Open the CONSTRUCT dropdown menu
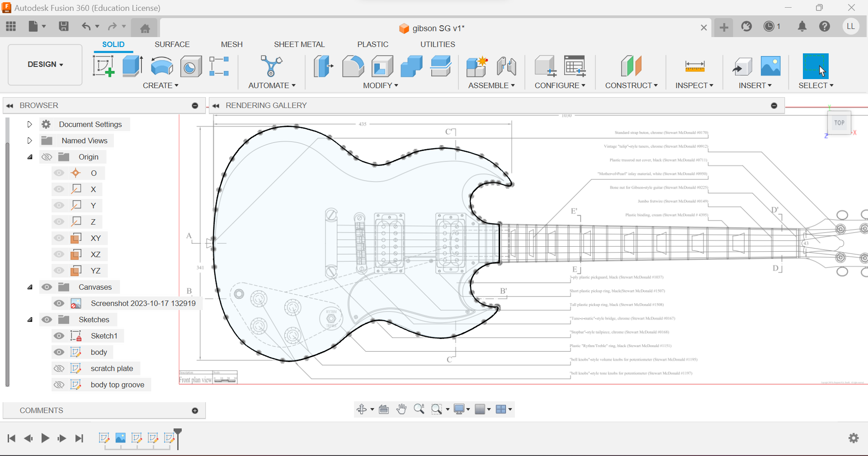868x456 pixels. pyautogui.click(x=631, y=85)
